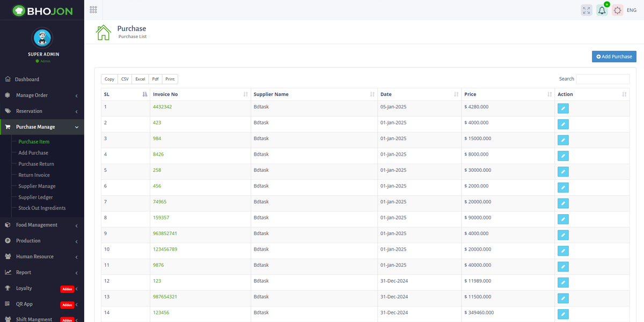Go to Purchase Return in sidebar
644x322 pixels.
pos(36,164)
